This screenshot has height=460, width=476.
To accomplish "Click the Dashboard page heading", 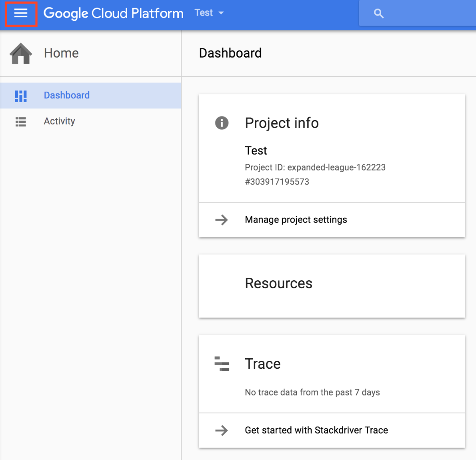I will pyautogui.click(x=230, y=53).
